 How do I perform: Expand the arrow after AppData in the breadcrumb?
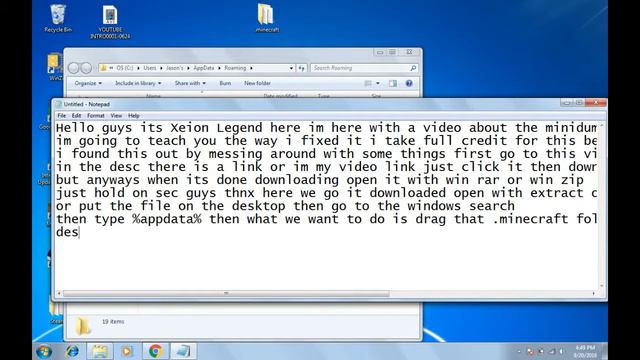point(220,68)
